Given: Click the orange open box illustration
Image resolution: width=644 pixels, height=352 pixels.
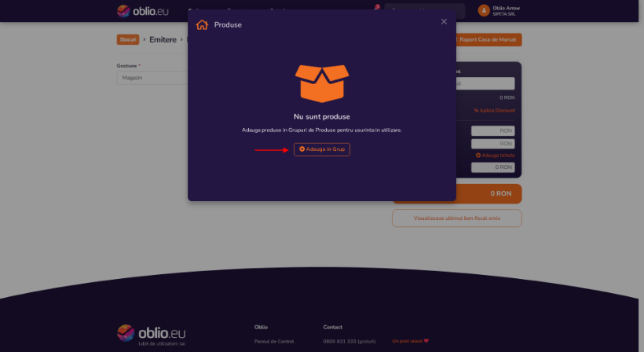Looking at the screenshot, I should [322, 83].
